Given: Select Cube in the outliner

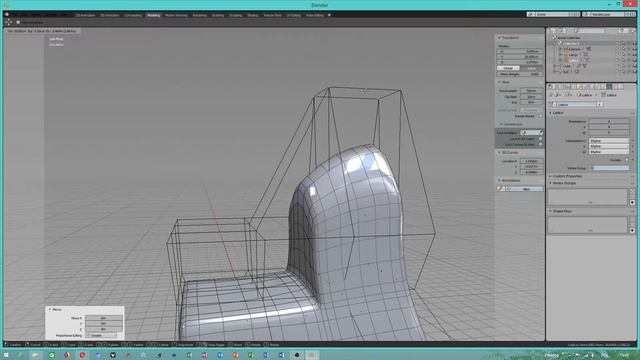Looking at the screenshot, I should [567, 66].
